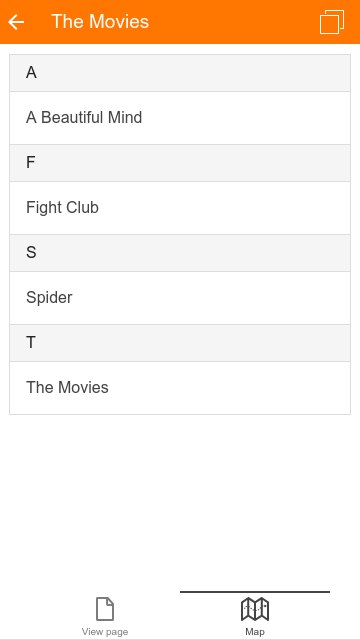Tap The Movies title in orange header
The image size is (360, 640).
pos(100,22)
